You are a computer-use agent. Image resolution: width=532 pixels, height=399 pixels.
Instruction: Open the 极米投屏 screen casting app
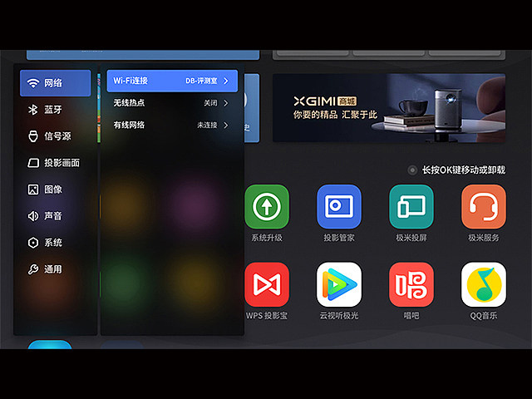click(x=411, y=207)
